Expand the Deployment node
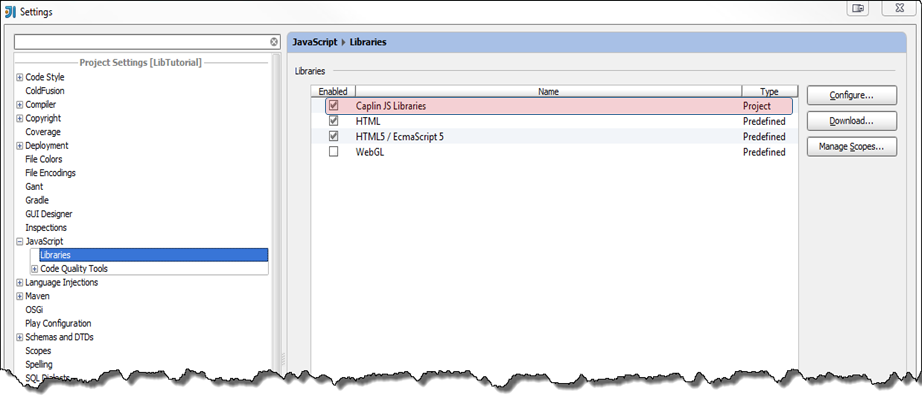Image resolution: width=922 pixels, height=398 pixels. [x=20, y=146]
